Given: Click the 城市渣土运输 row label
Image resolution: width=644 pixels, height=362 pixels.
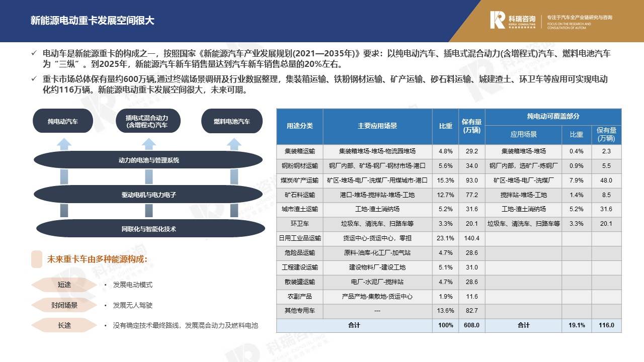Looking at the screenshot, I should [x=300, y=209].
